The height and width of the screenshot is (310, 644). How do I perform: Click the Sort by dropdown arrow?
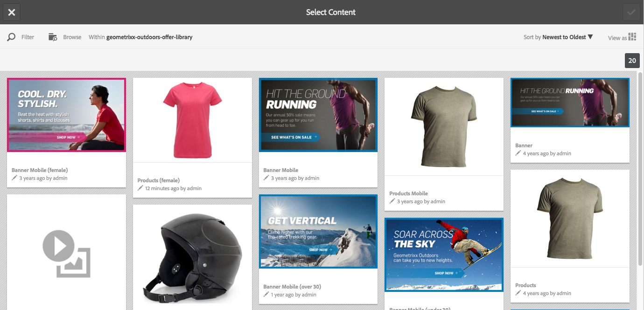click(x=590, y=37)
